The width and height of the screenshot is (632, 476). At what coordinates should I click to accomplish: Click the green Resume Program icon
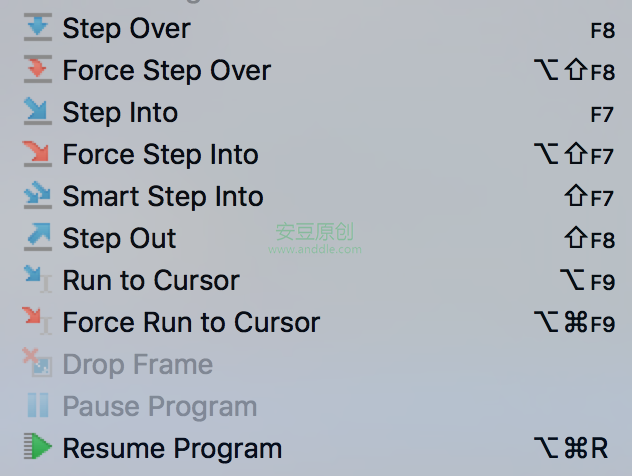coord(38,448)
